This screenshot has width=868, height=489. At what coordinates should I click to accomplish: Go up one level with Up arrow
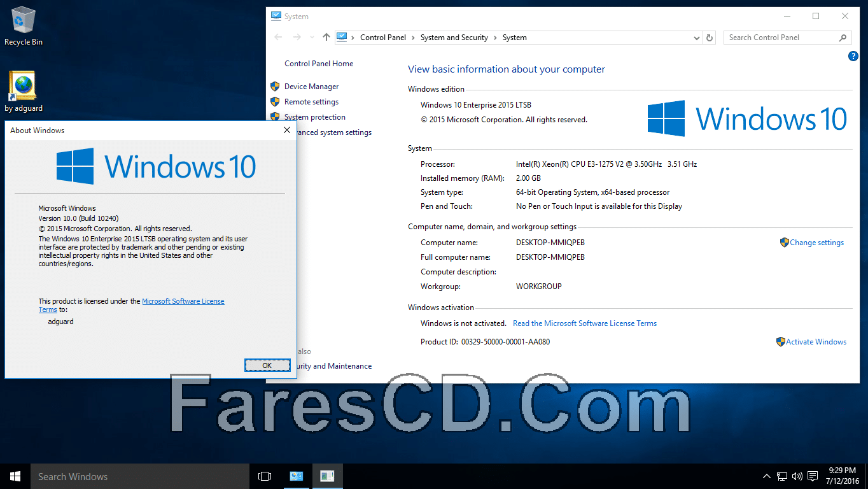coord(326,38)
